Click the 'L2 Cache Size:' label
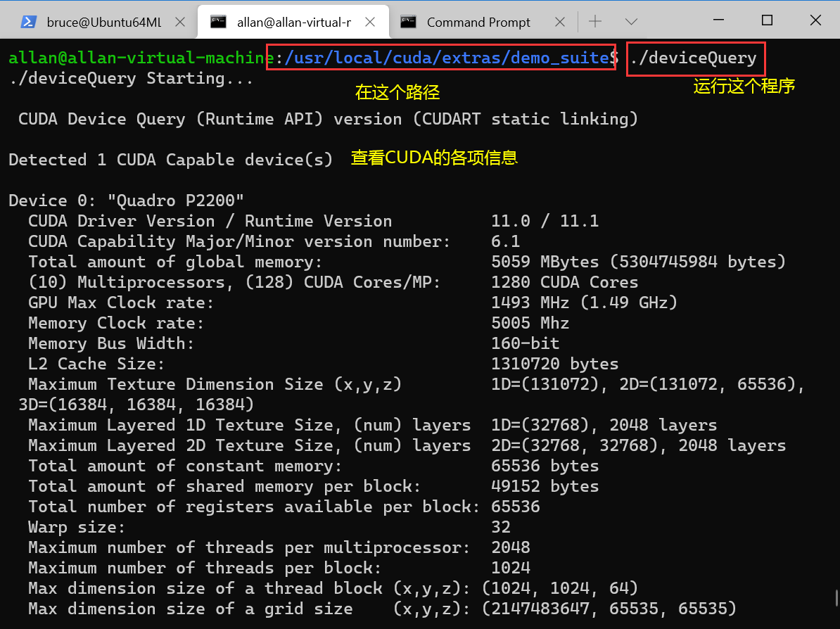 point(96,364)
